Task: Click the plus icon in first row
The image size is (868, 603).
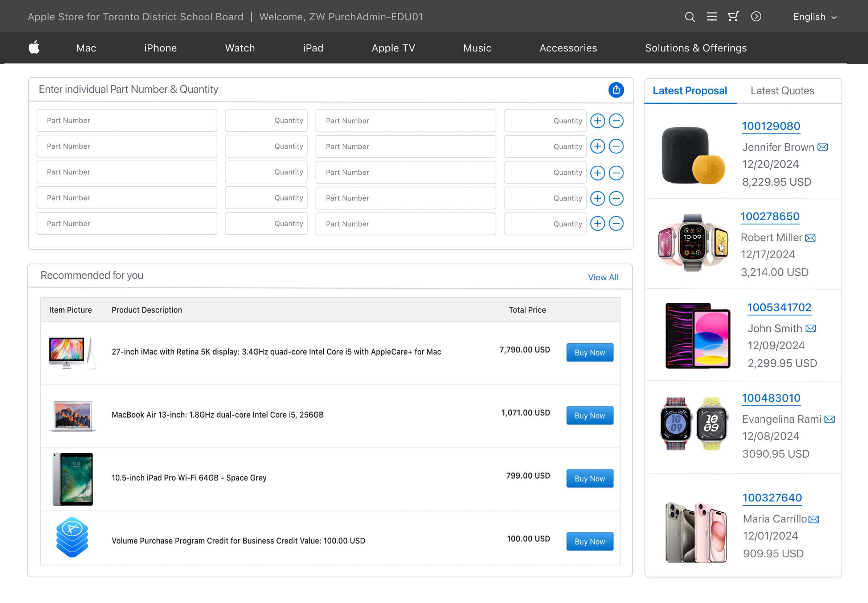Action: point(597,121)
